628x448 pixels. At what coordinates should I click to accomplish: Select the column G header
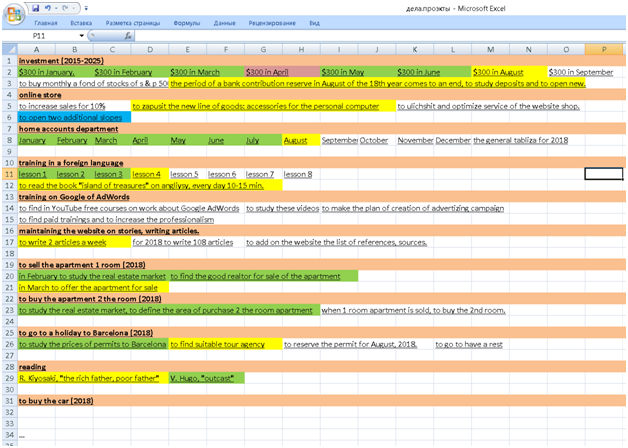coord(263,49)
